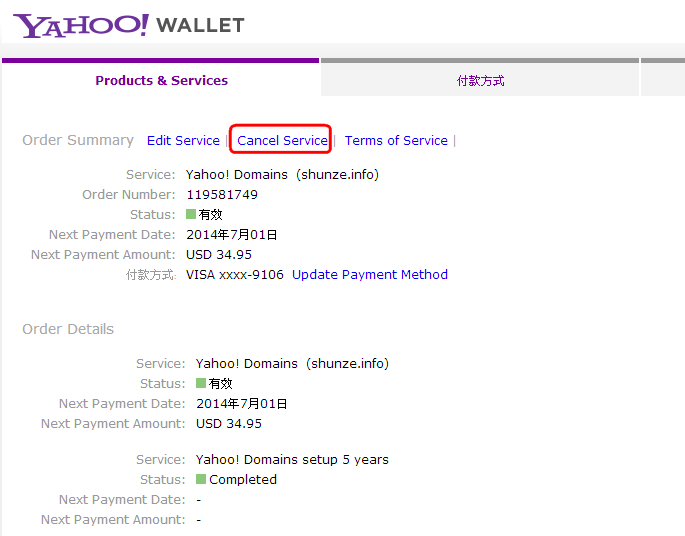Click the Cancel Service link

coord(282,141)
